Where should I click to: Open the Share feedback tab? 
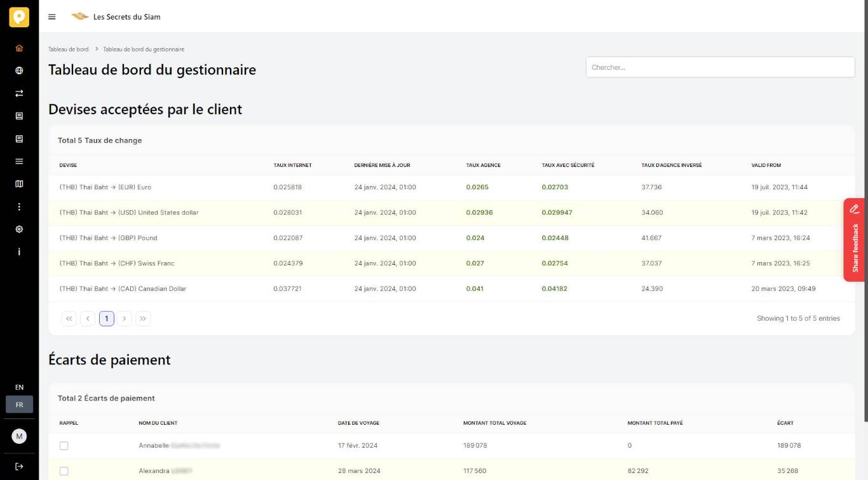pos(854,240)
